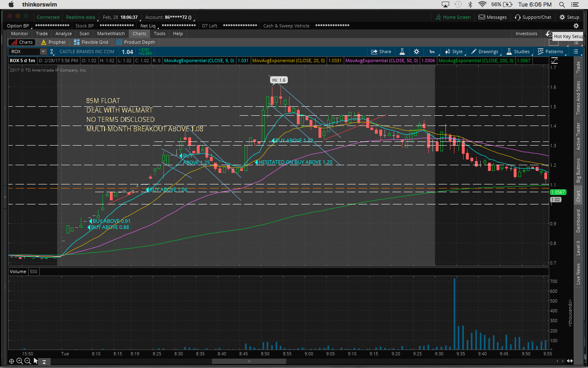This screenshot has height=368, width=588.
Task: Toggle the drawing set panel arrow
Action: coord(44,361)
